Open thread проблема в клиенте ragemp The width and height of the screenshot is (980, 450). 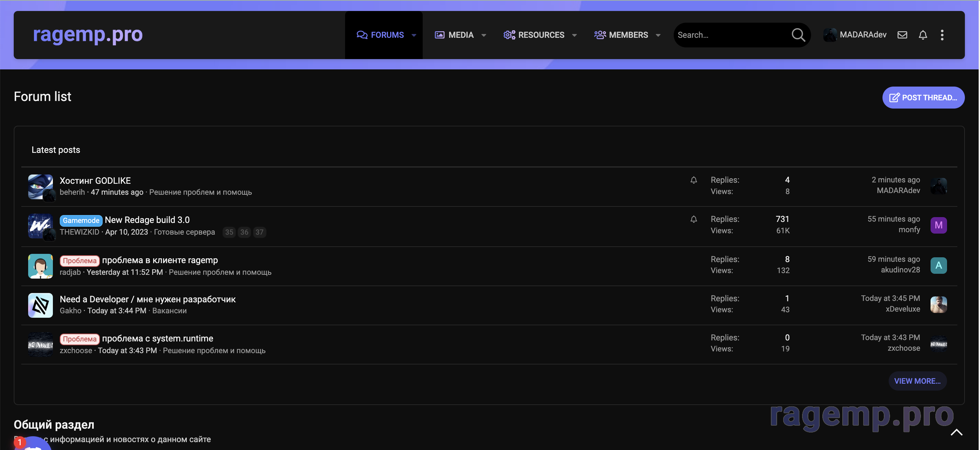160,260
